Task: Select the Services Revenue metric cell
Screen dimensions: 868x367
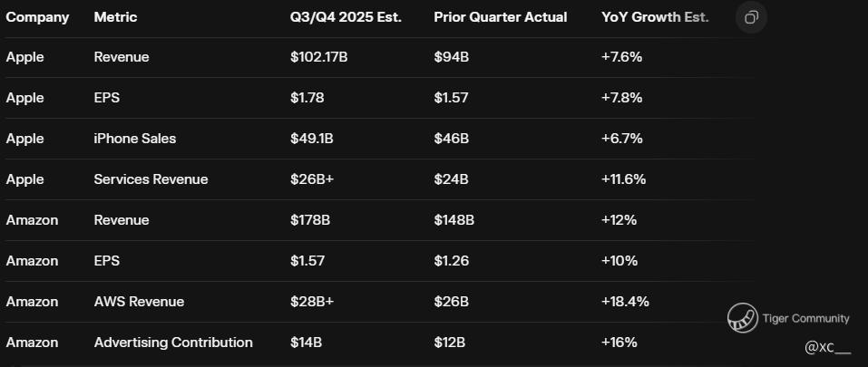Action: [151, 179]
